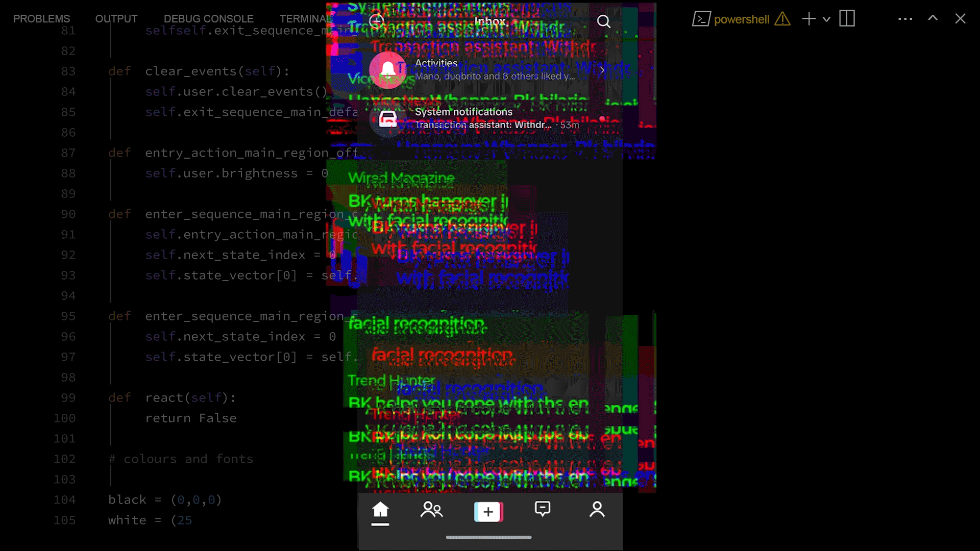Switch to the PROBLEMS tab

pos(41,19)
